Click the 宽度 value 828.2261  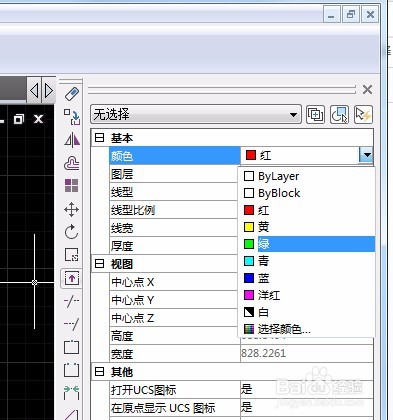[264, 353]
